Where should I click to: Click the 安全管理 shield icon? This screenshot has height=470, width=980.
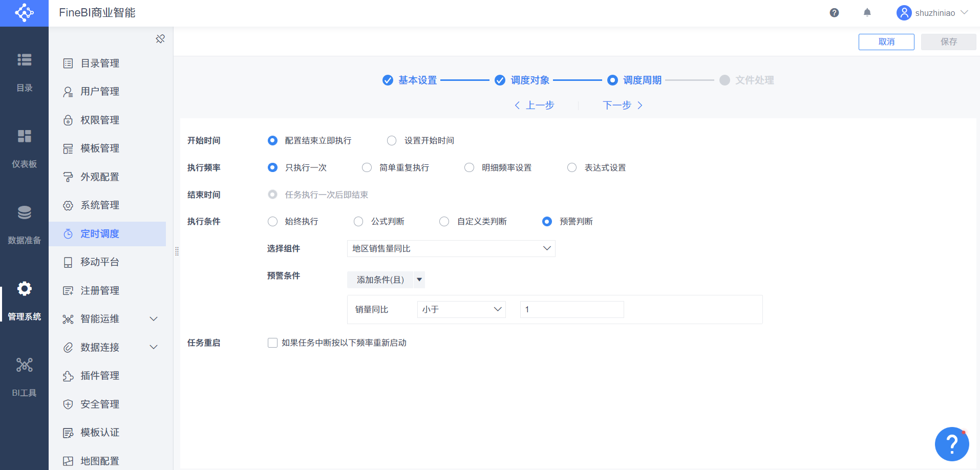coord(68,404)
